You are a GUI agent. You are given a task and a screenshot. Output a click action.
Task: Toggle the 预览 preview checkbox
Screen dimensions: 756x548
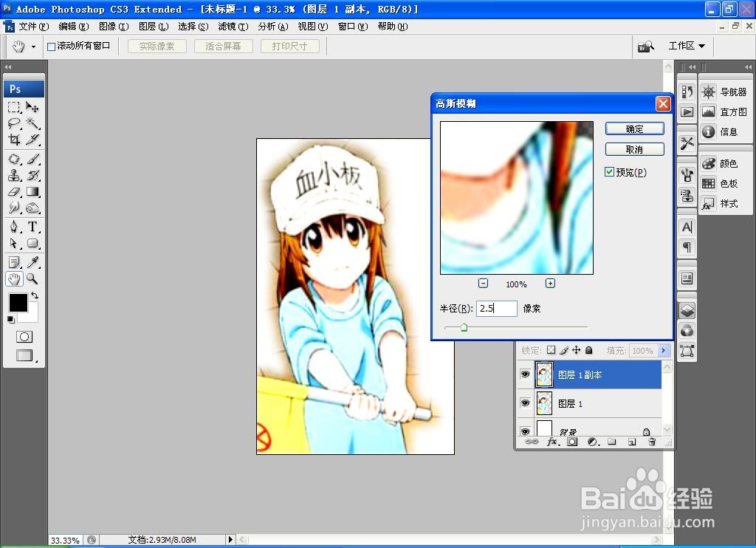(609, 172)
